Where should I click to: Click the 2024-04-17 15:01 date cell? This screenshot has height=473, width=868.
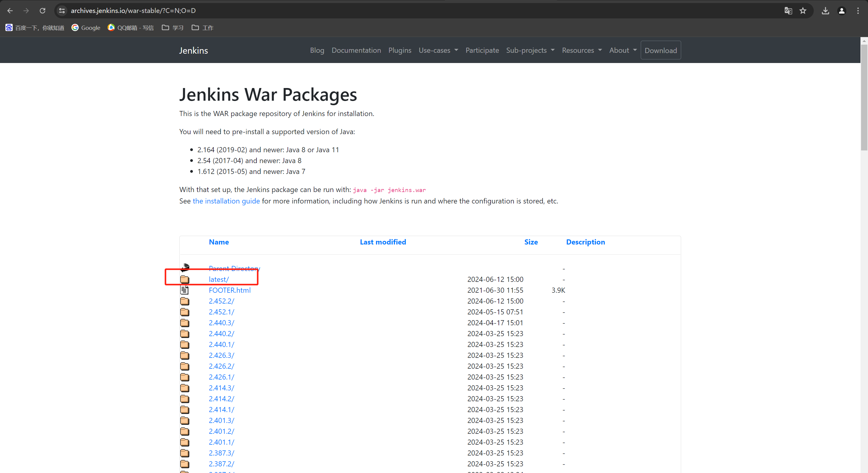click(x=495, y=323)
